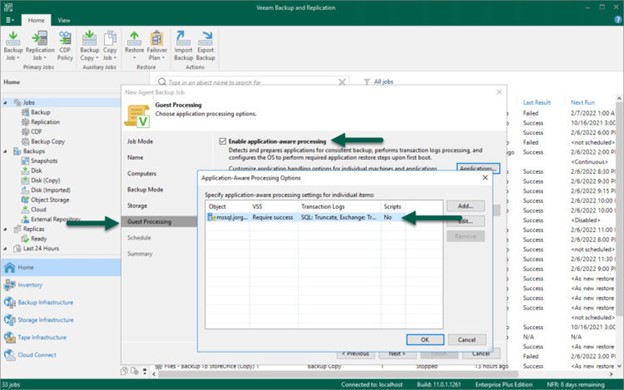Collapse the Last 24 Hours node
The width and height of the screenshot is (624, 390).
(x=5, y=248)
